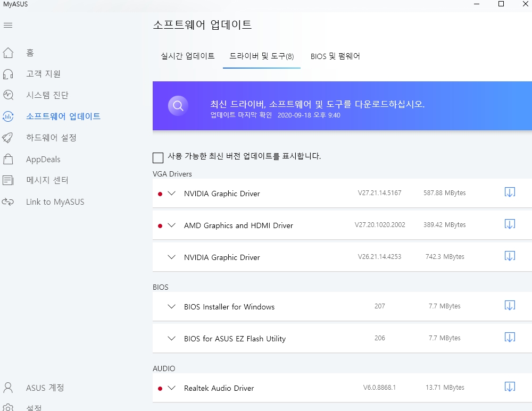This screenshot has height=411, width=532.
Task: Click the BIOS for ASUS EZ Flash Utility name
Action: (235, 339)
